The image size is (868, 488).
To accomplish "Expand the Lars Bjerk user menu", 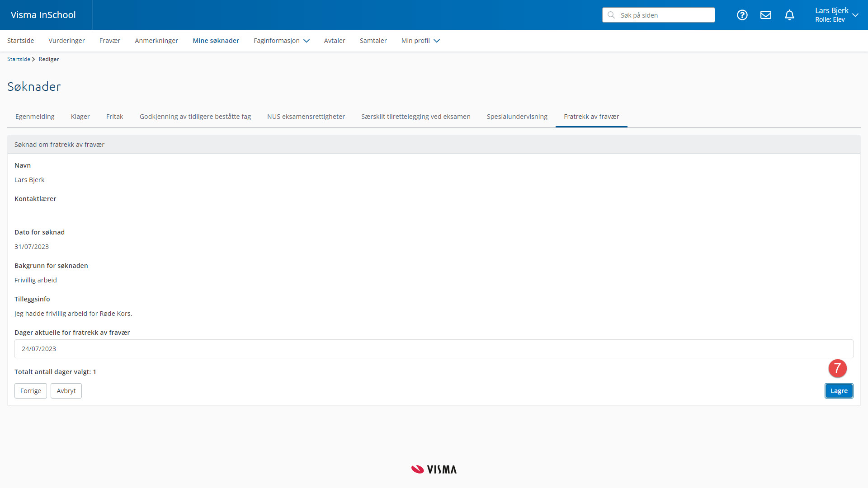I will [x=836, y=15].
